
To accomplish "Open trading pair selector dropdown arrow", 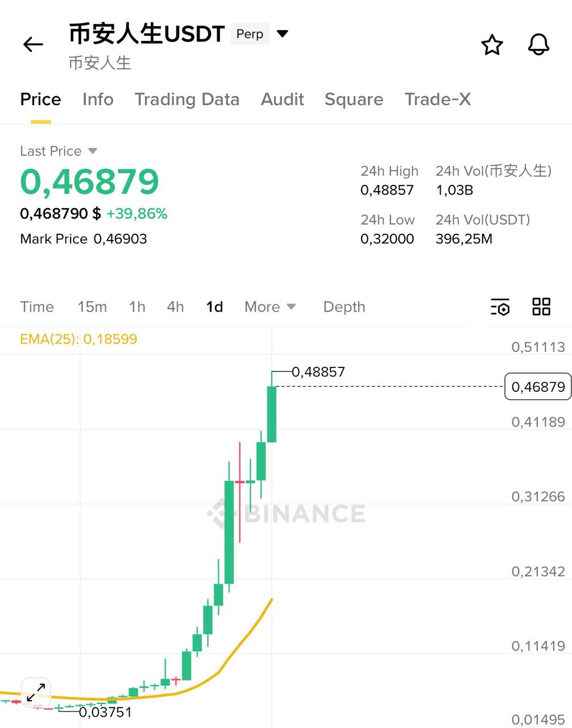I will (283, 34).
